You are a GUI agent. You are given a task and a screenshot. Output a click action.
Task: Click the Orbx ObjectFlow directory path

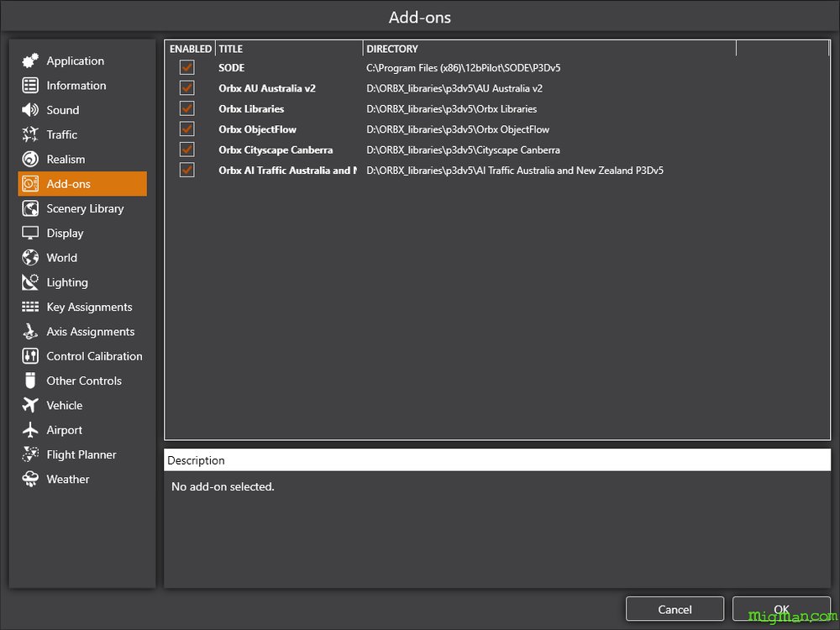click(x=458, y=129)
